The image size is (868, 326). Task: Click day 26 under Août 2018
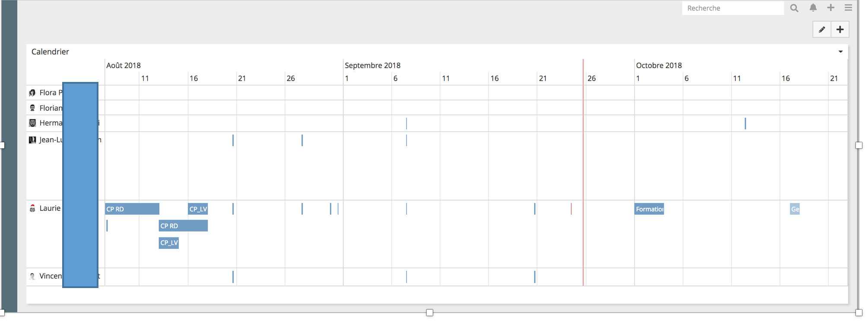click(291, 78)
